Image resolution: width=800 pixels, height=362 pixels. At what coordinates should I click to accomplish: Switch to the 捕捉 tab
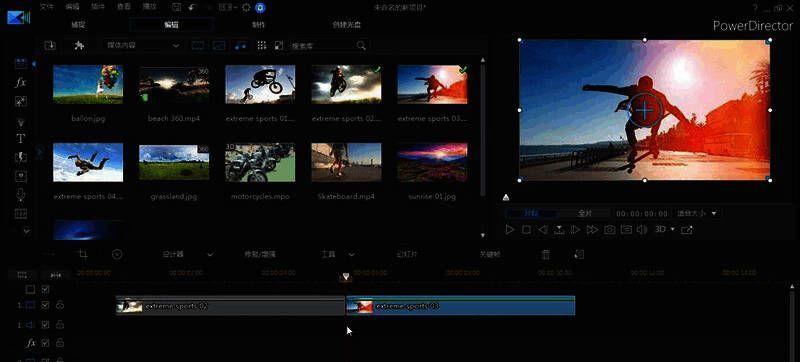78,24
